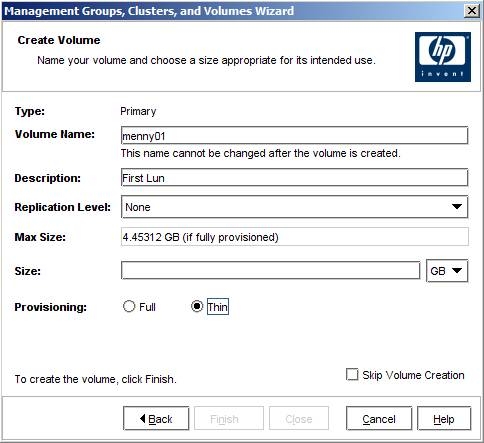Click the left arrow icon on Back
484x443 pixels.
coord(143,418)
